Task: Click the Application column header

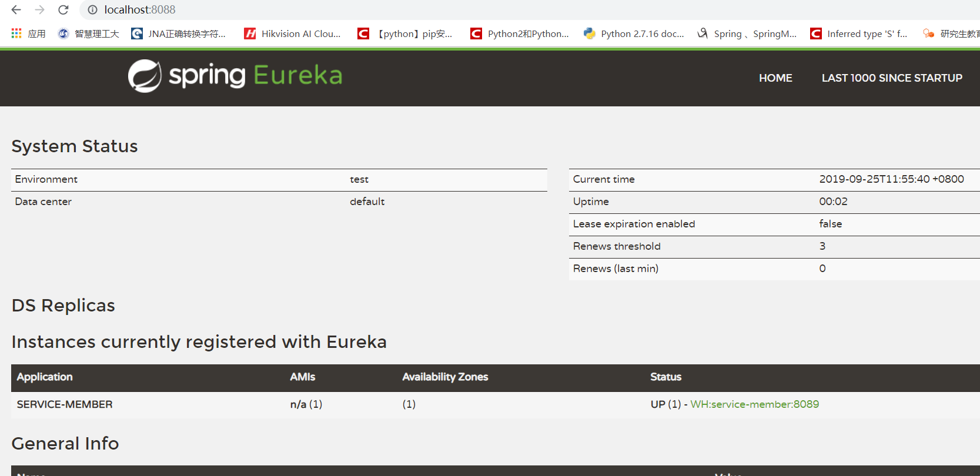Action: tap(45, 377)
